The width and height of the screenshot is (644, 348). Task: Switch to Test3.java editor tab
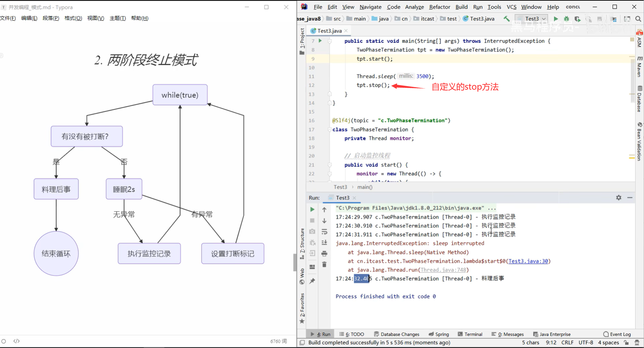point(329,31)
